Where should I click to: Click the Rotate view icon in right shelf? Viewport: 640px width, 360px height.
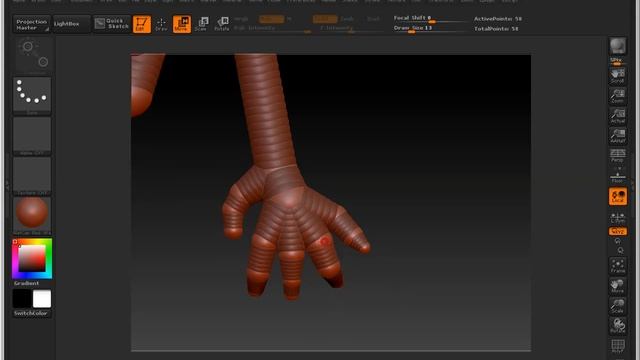click(618, 326)
